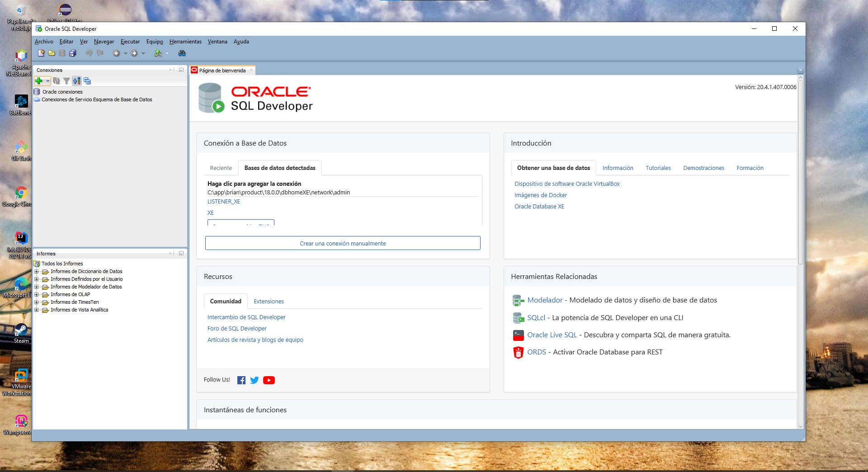The width and height of the screenshot is (868, 472).
Task: Open Steam from the desktop
Action: coord(21,333)
